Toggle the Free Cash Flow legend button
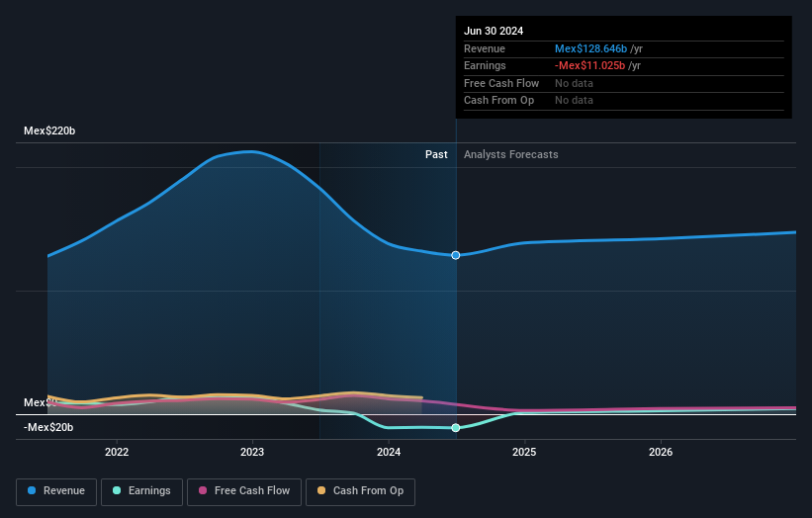Image resolution: width=812 pixels, height=518 pixels. (x=244, y=491)
